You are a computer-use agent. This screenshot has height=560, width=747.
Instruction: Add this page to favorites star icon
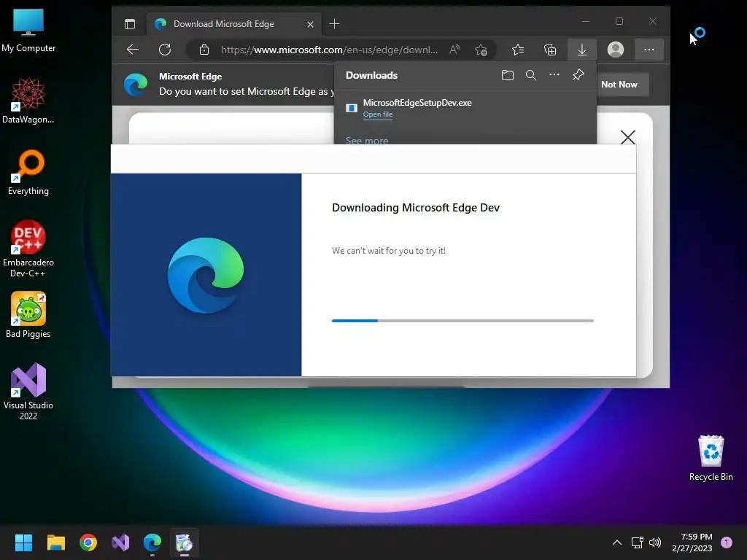(481, 50)
